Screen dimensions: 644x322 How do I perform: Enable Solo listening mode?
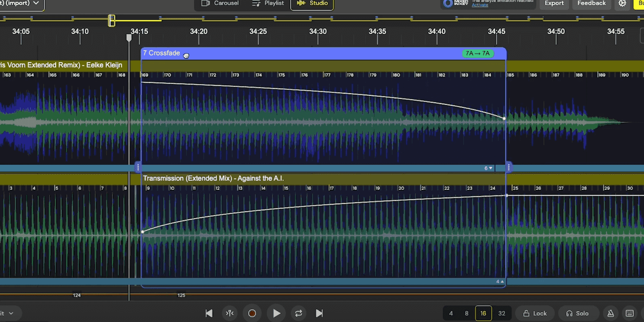pyautogui.click(x=579, y=313)
